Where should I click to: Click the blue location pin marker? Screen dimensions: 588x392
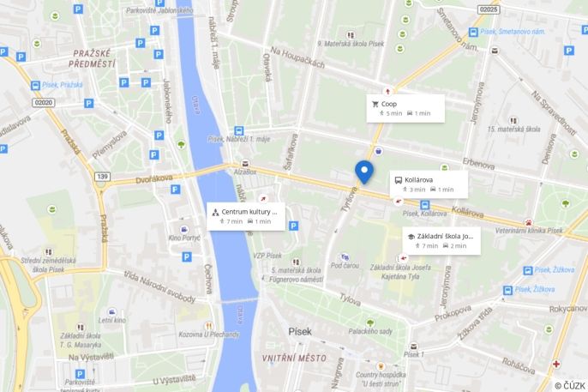click(364, 172)
